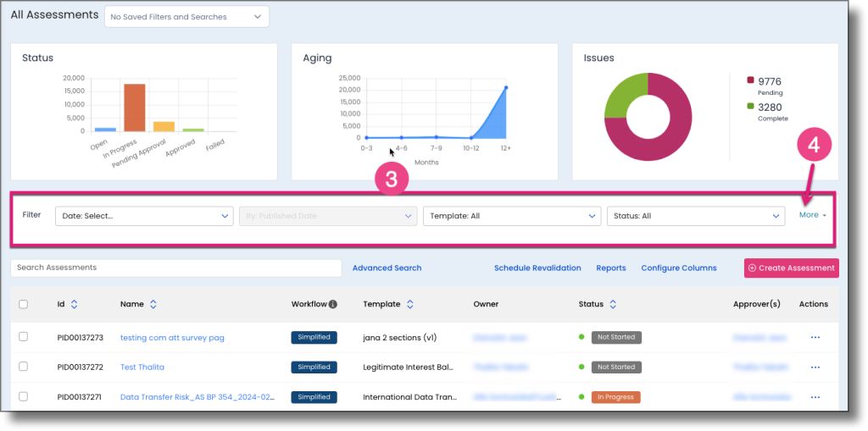Screen dimensions: 868x431
Task: Sort table by Id column arrows
Action: pos(75,304)
